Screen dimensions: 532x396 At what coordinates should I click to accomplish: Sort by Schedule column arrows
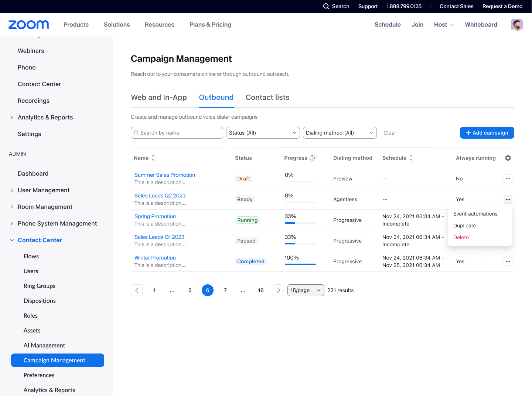(x=411, y=158)
